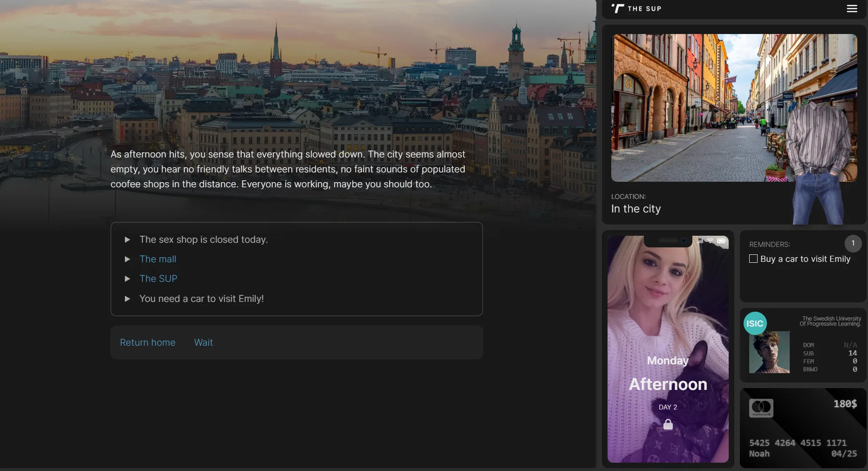Click the battery icon on the phone status bar

(x=721, y=242)
